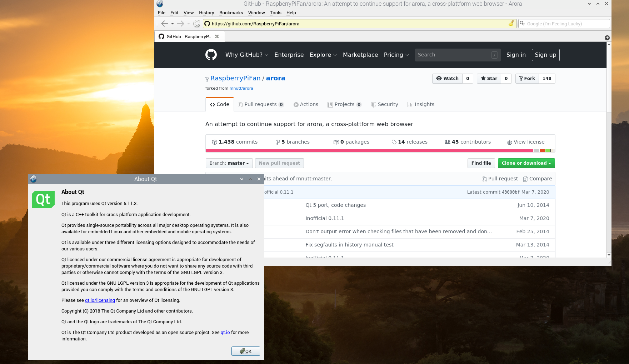Click the Forward arrow in Arora toolbar
Image resolution: width=629 pixels, height=364 pixels.
(181, 24)
